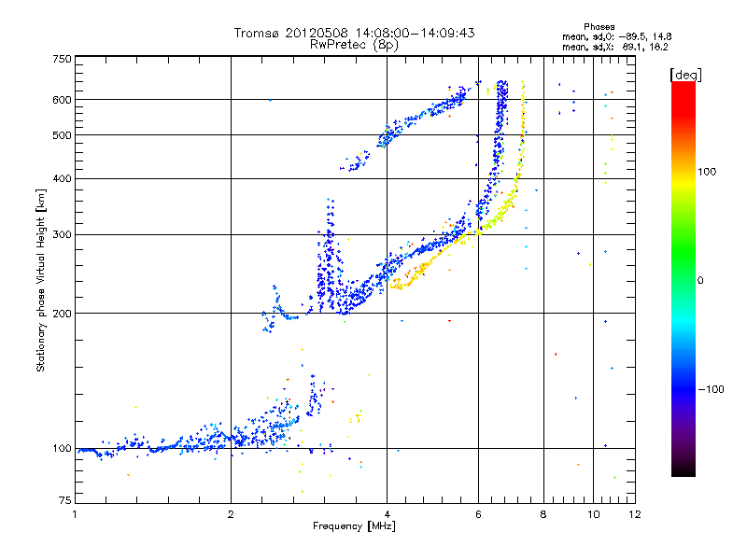Click the 'Stationary phase Virtual Height [km]' axis label
The image size is (747, 560).
click(41, 280)
